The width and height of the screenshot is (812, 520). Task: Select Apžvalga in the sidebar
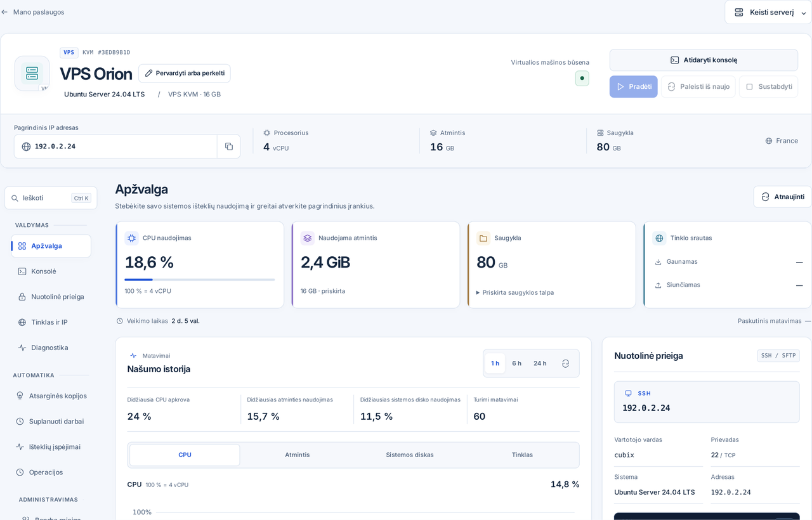(x=51, y=246)
